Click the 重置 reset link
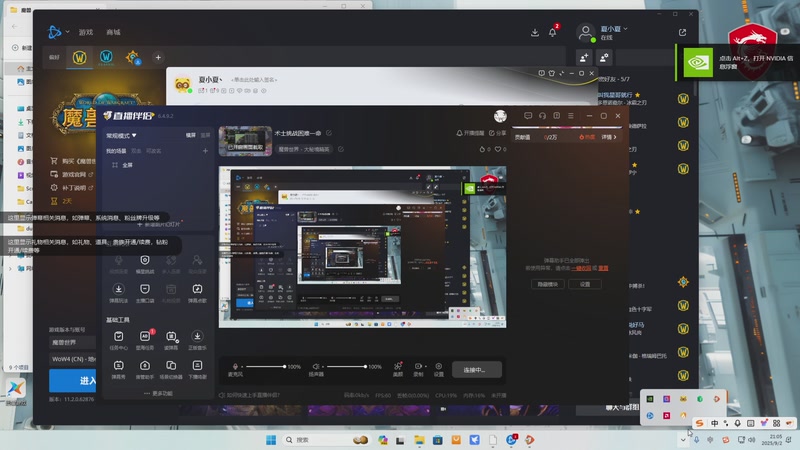 tap(603, 268)
